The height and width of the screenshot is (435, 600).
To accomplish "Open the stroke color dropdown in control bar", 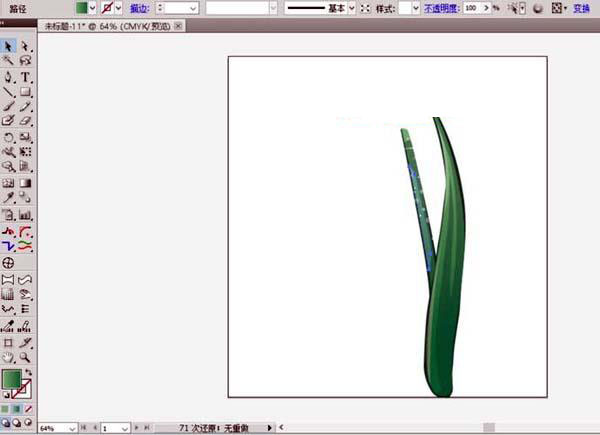I will [118, 8].
